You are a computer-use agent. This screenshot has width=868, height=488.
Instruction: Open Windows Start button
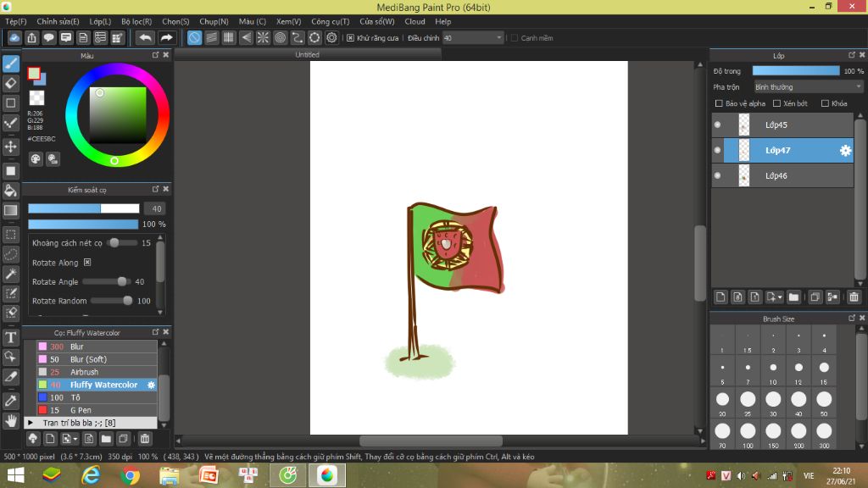[x=15, y=475]
